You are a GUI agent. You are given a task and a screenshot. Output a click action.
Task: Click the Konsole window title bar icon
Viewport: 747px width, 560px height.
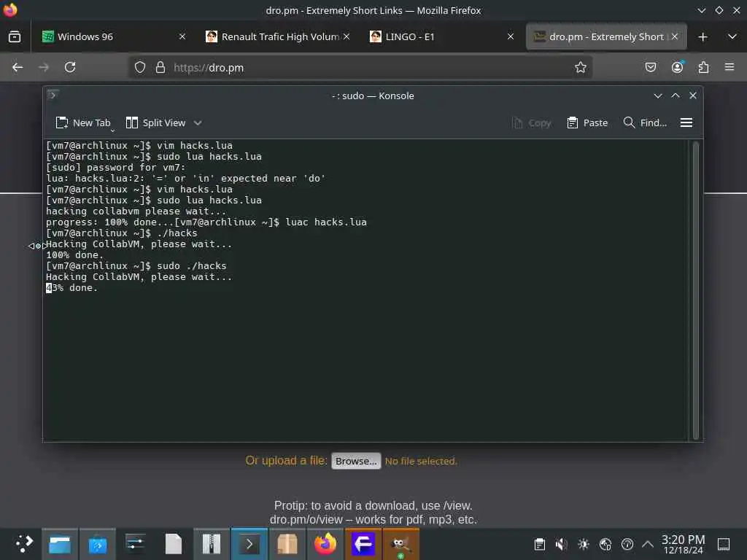pyautogui.click(x=53, y=96)
